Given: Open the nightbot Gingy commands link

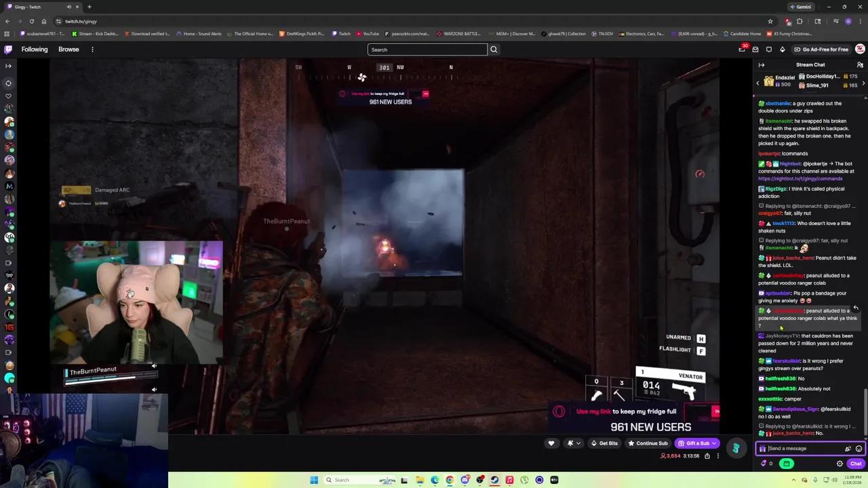Looking at the screenshot, I should (x=800, y=179).
